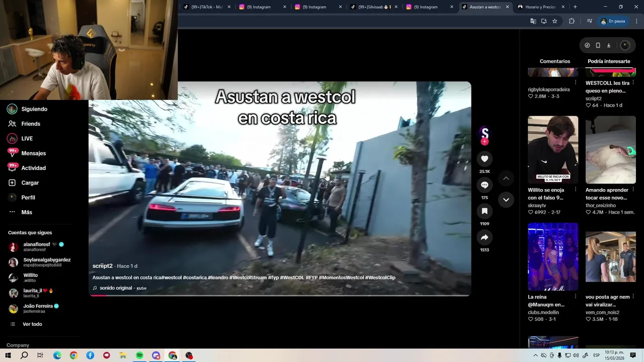Switch to Silvisaab TikTok tab

pos(374,7)
